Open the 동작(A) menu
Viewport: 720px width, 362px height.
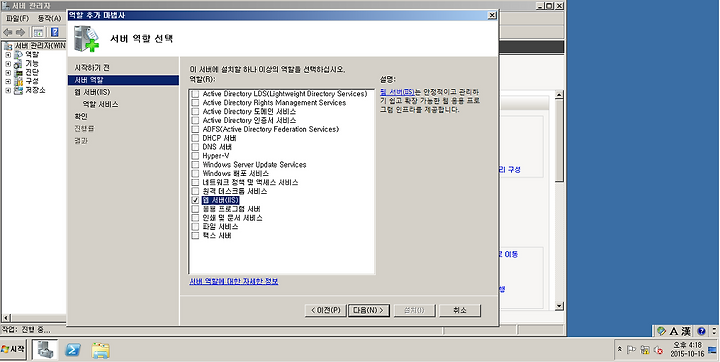(49, 18)
